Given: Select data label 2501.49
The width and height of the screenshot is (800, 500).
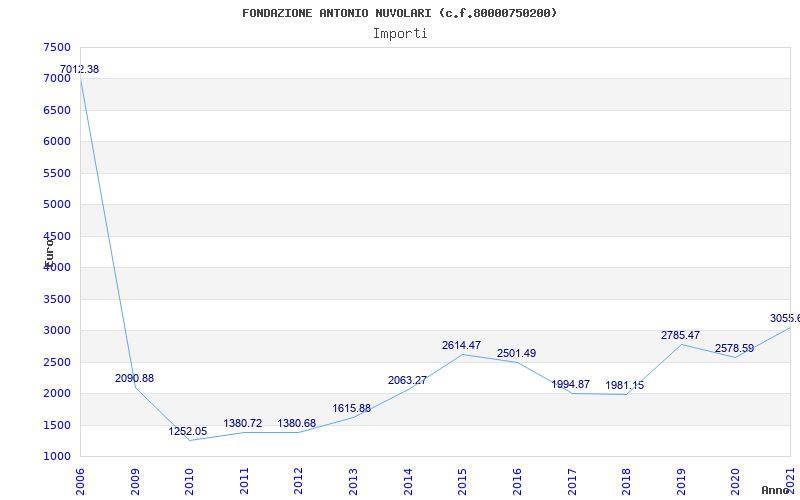Looking at the screenshot, I should point(516,354).
